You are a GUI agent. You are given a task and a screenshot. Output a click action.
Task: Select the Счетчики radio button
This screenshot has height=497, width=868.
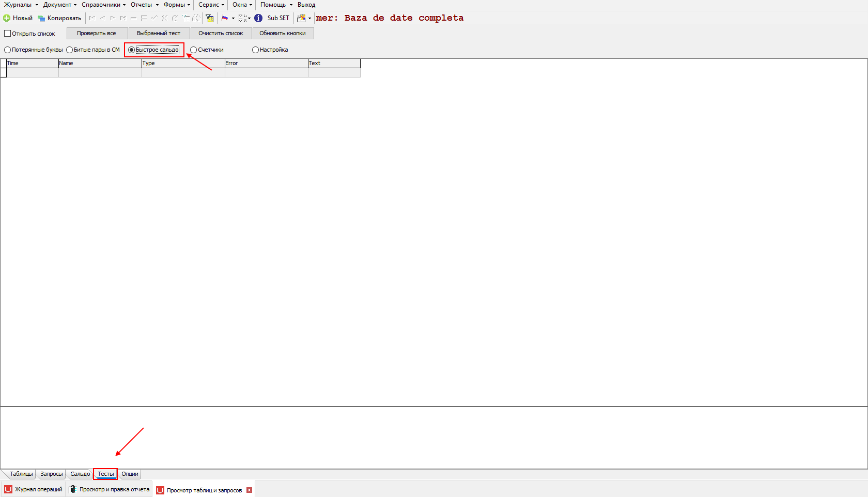coord(193,50)
